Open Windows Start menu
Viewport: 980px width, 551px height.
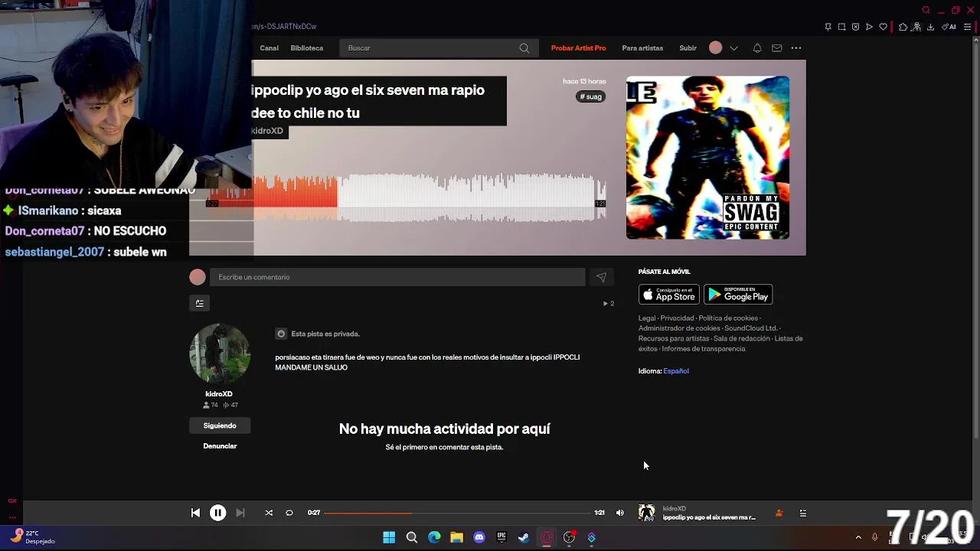point(389,537)
